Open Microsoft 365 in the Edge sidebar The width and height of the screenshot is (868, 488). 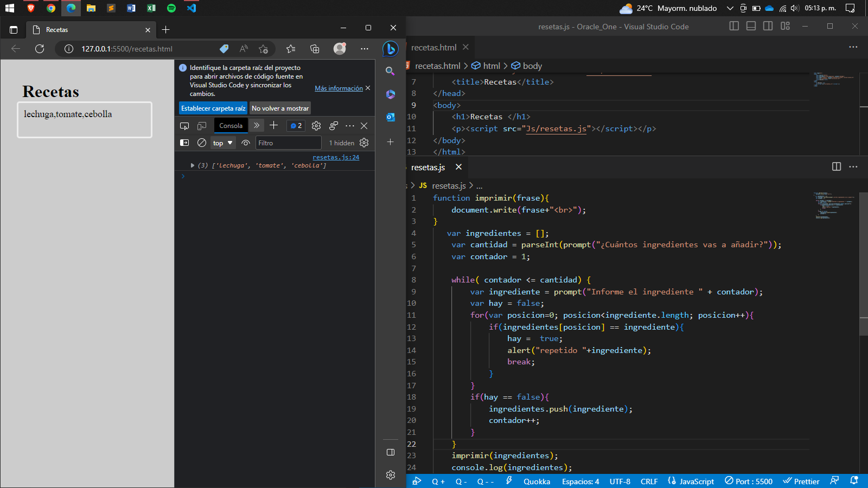pos(391,94)
